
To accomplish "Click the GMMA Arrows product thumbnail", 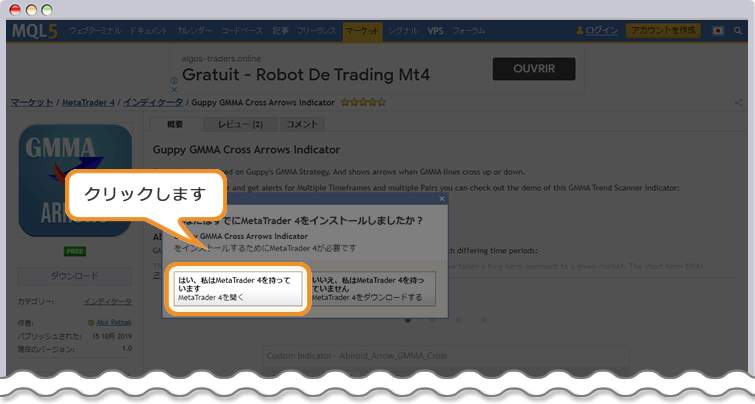I will click(x=75, y=181).
